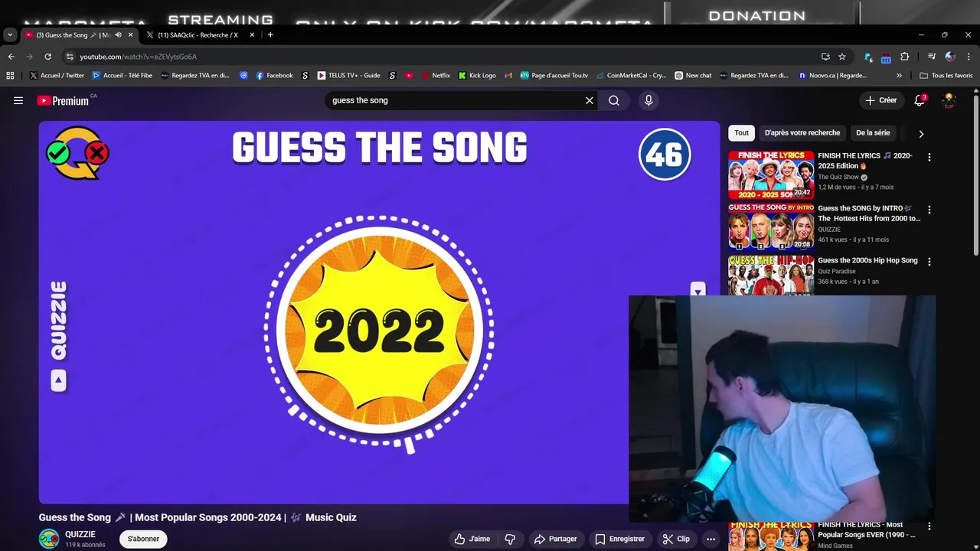Open Guess the SONG by INTRO thumbnail
Viewport: 980px width, 551px height.
pyautogui.click(x=771, y=227)
